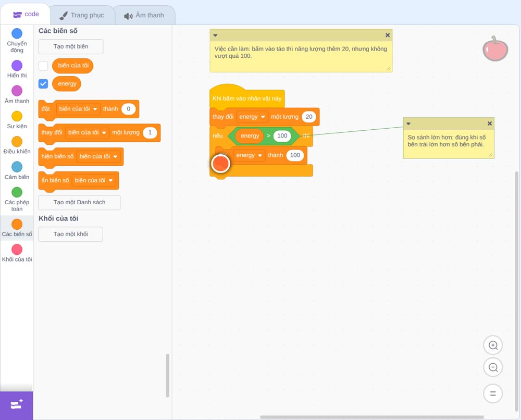Open the Âm thanh block category

(x=17, y=94)
